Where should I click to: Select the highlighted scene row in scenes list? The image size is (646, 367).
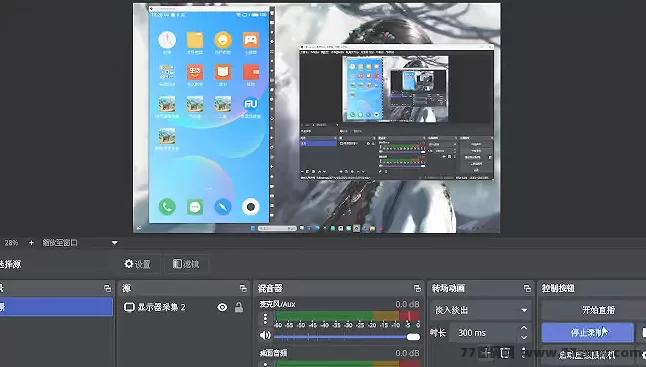point(56,307)
